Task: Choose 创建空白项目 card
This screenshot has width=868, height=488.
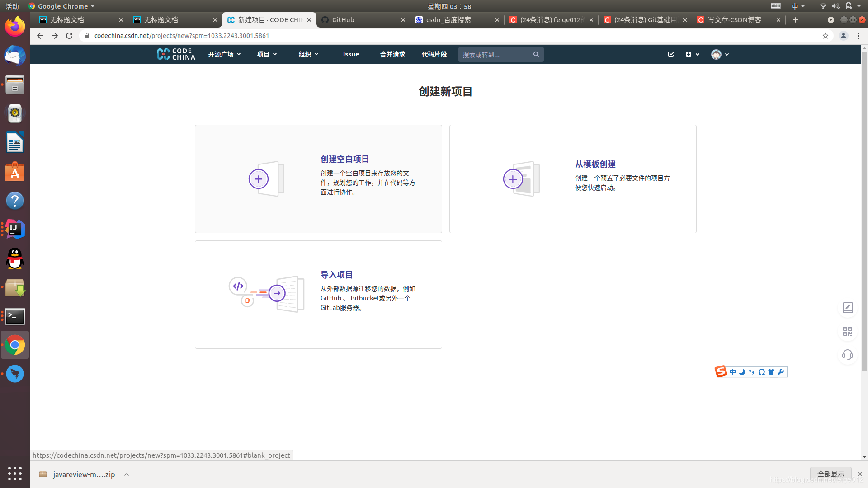Action: tap(318, 179)
